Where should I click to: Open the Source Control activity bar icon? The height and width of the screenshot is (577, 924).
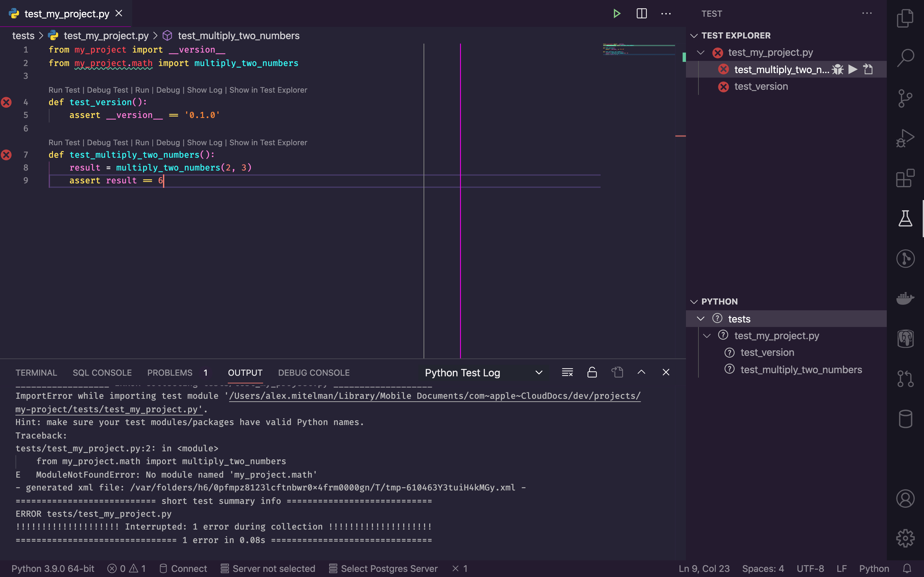click(905, 98)
